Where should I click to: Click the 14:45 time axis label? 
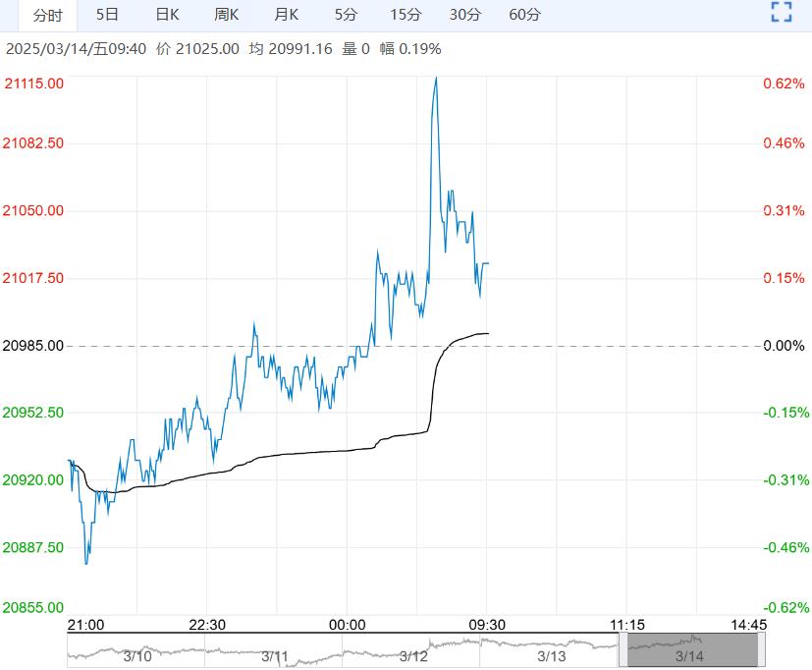(748, 625)
